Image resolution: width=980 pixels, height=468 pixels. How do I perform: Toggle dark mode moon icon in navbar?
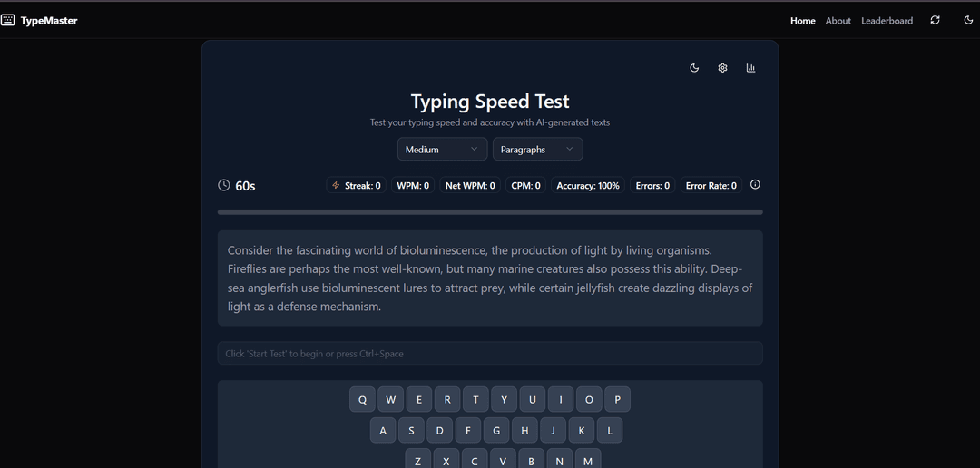[x=969, y=21]
